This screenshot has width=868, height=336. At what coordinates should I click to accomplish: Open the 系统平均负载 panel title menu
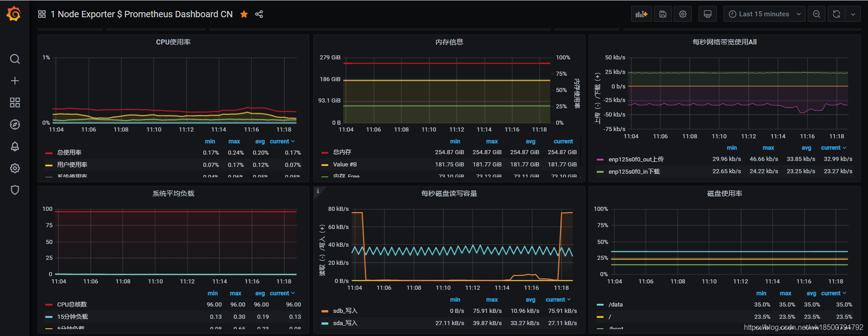pyautogui.click(x=173, y=194)
